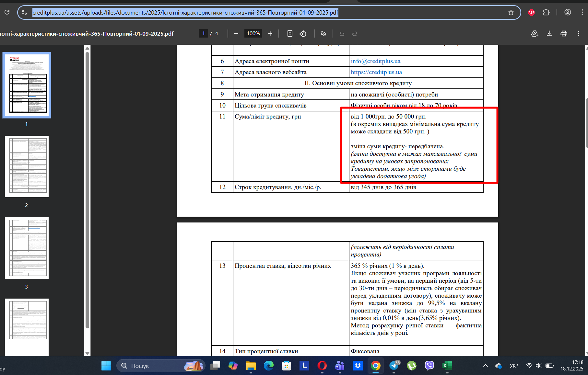Click the thumbnail pane scroll-up arrow

point(87,48)
